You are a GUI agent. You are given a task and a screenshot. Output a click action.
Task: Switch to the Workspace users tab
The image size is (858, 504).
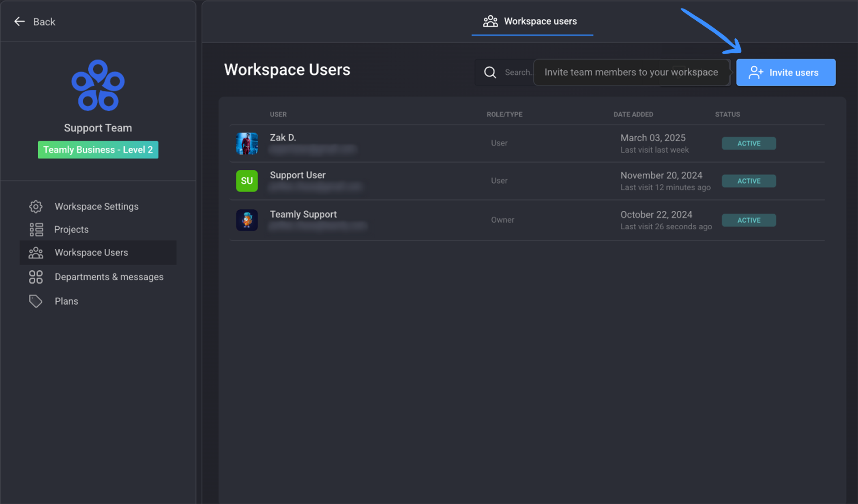point(532,21)
